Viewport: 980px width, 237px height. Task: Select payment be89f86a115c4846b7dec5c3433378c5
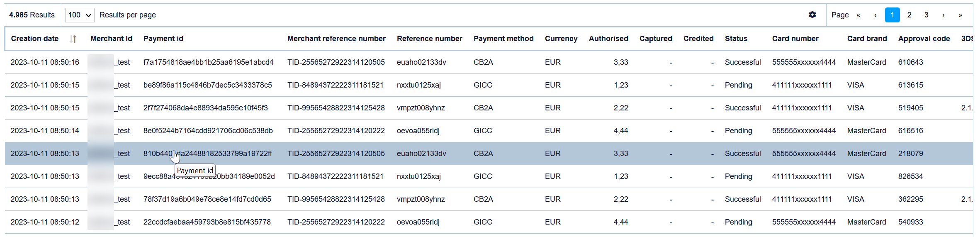(x=207, y=85)
